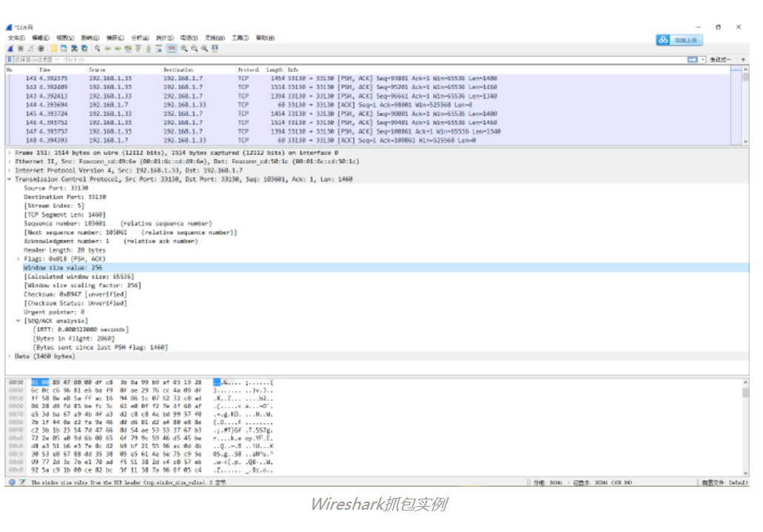The image size is (763, 532).
Task: Click the reload capture file icon
Action: tap(85, 49)
